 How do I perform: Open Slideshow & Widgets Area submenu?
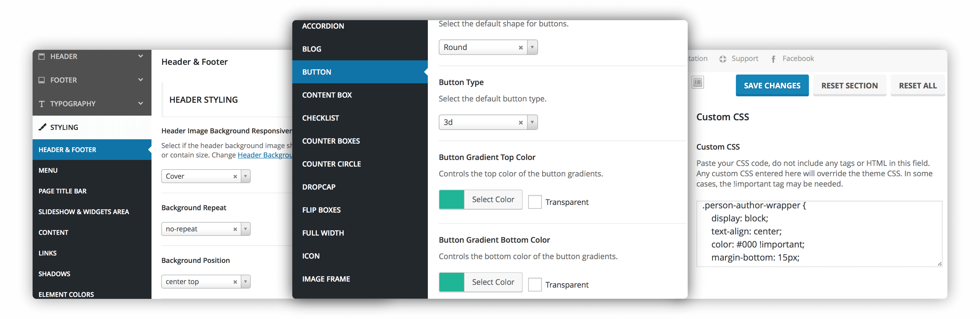92,212
